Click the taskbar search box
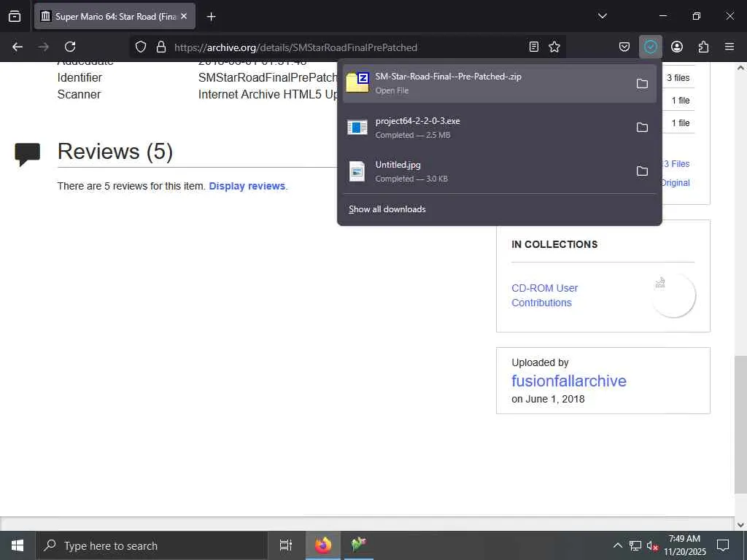 (x=152, y=545)
